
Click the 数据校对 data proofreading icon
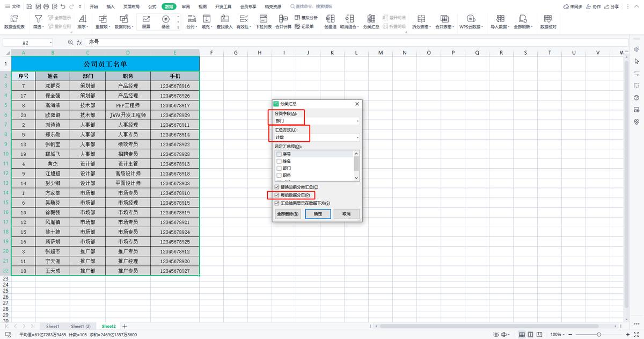pyautogui.click(x=548, y=21)
